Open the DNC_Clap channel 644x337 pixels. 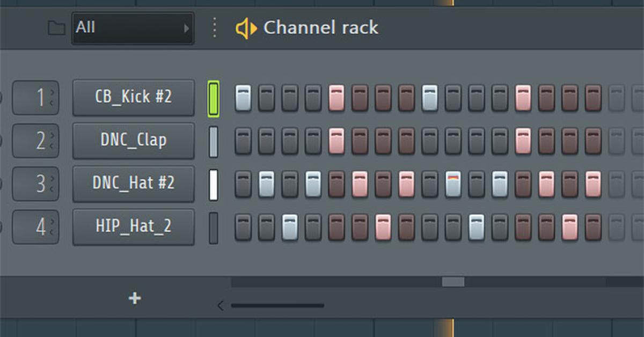pos(134,141)
